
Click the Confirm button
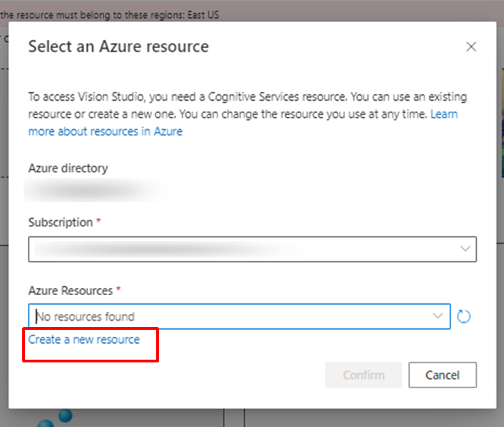[364, 375]
